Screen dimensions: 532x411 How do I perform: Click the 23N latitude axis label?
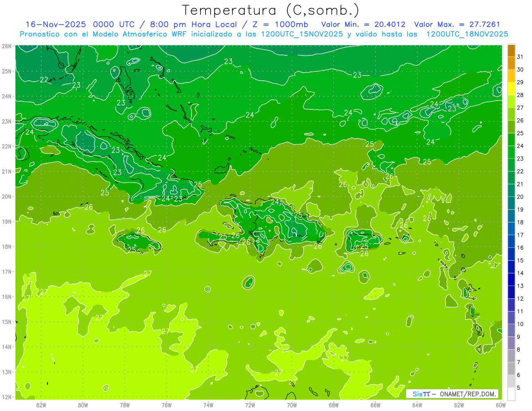pyautogui.click(x=6, y=121)
